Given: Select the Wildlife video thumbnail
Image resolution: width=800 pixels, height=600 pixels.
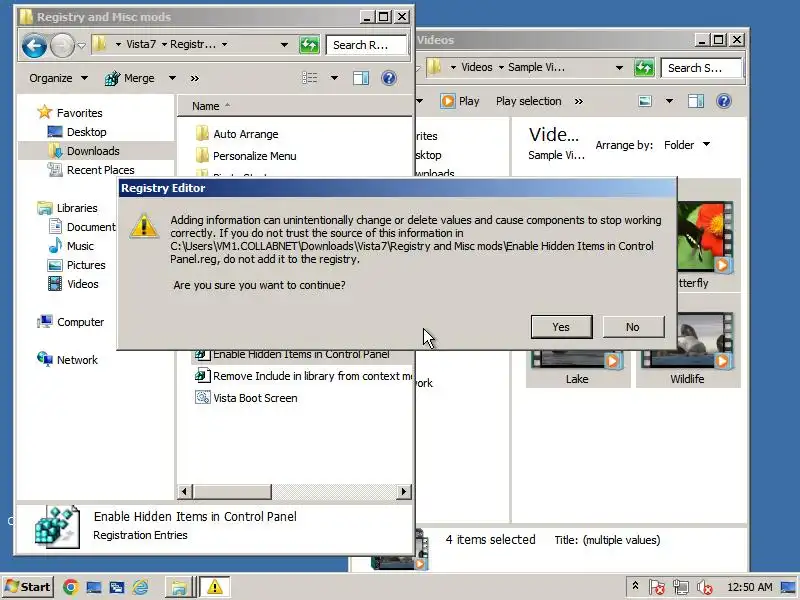Looking at the screenshot, I should pos(688,349).
